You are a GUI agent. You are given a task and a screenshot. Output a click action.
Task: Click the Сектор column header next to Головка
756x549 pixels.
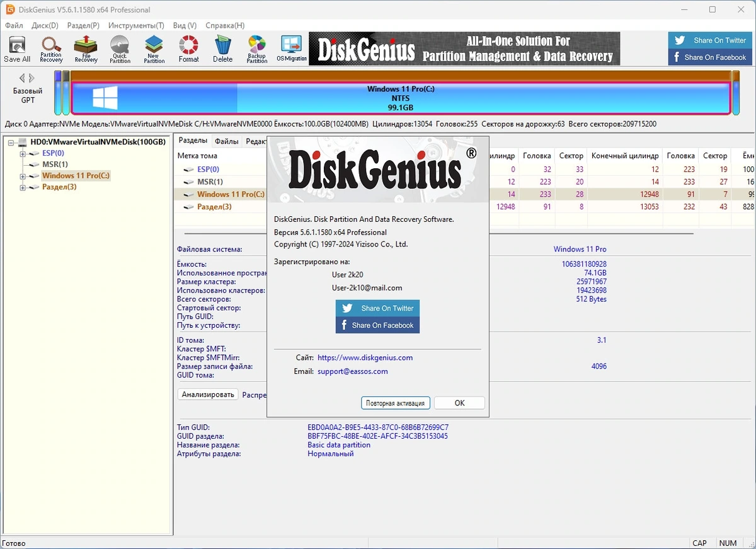(x=571, y=156)
